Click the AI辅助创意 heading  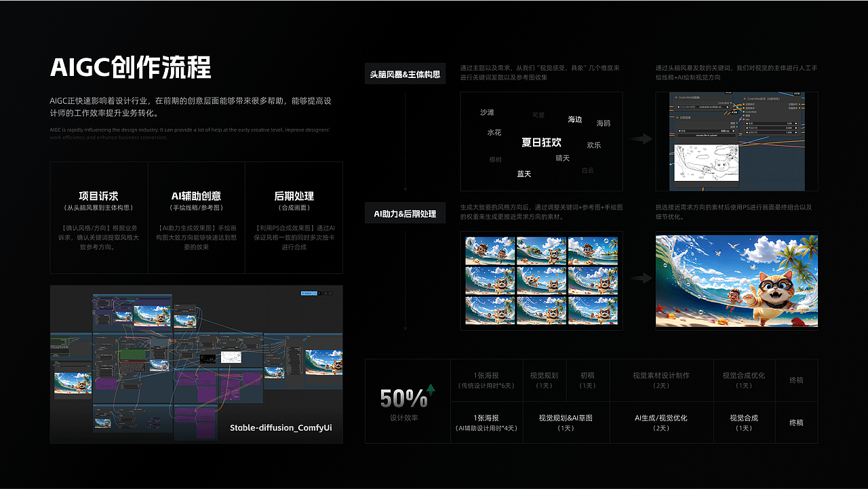point(196,196)
